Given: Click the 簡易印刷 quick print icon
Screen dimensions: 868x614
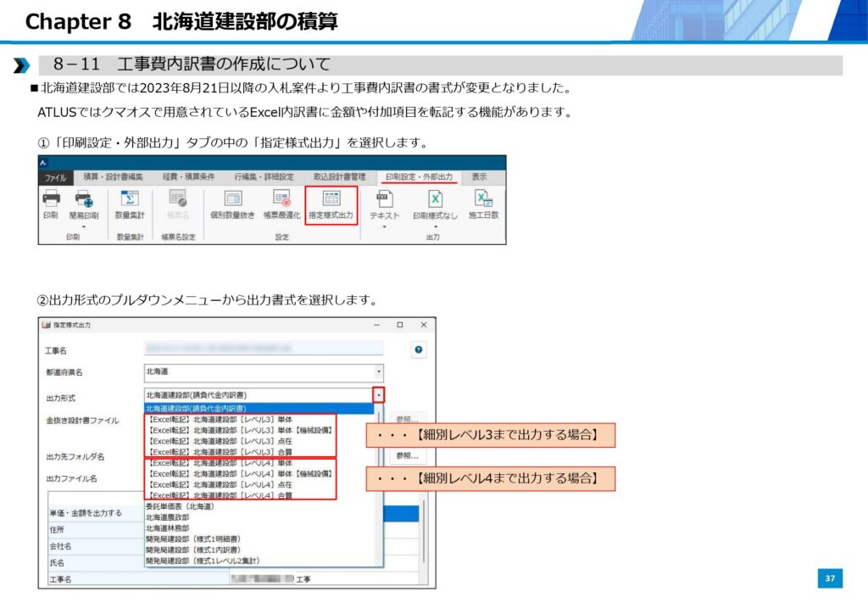Looking at the screenshot, I should click(84, 200).
